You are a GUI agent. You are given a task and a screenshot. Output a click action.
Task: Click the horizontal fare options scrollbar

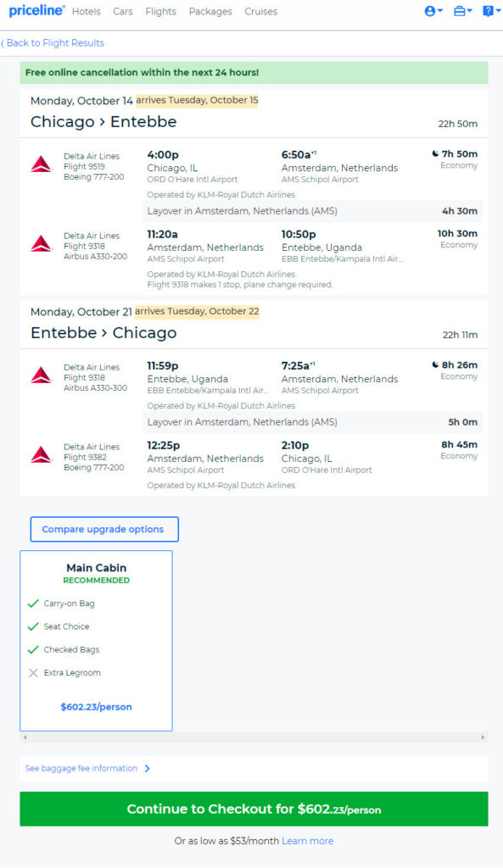point(254,737)
